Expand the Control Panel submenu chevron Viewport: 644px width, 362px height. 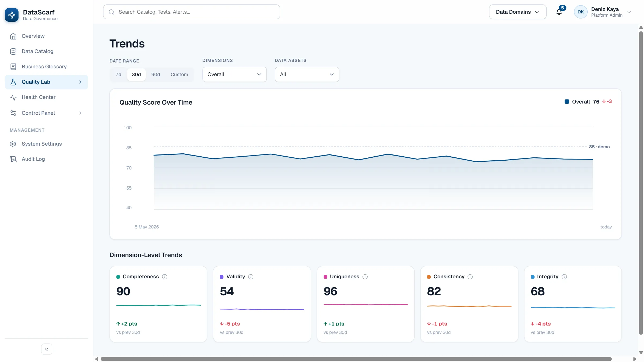tap(80, 113)
